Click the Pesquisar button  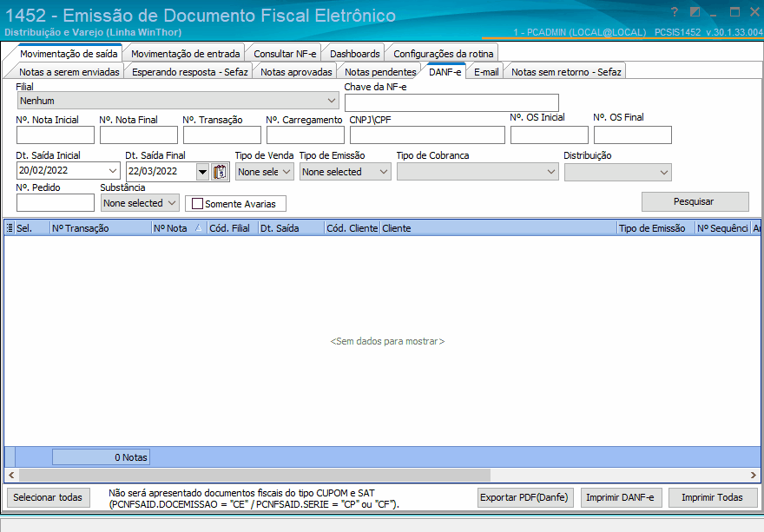click(695, 201)
